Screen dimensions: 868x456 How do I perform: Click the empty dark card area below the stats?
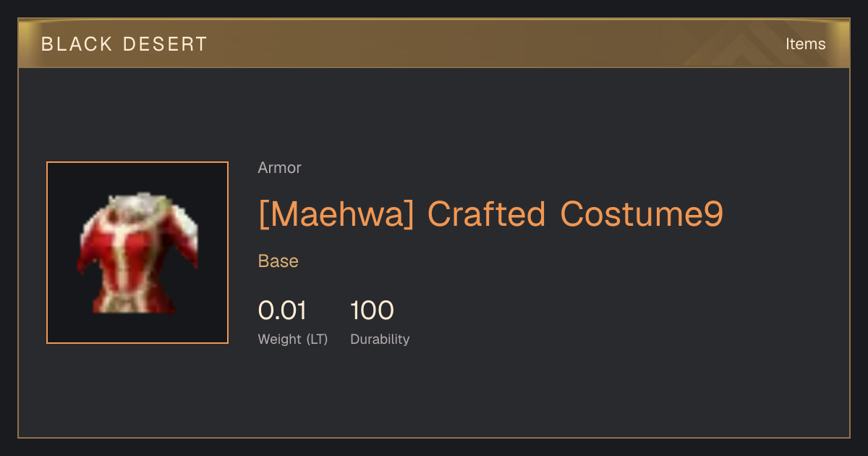[434, 394]
